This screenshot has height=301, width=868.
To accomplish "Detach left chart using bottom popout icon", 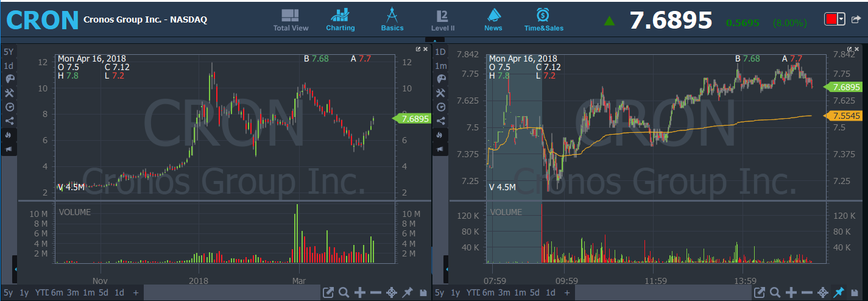I will point(328,292).
